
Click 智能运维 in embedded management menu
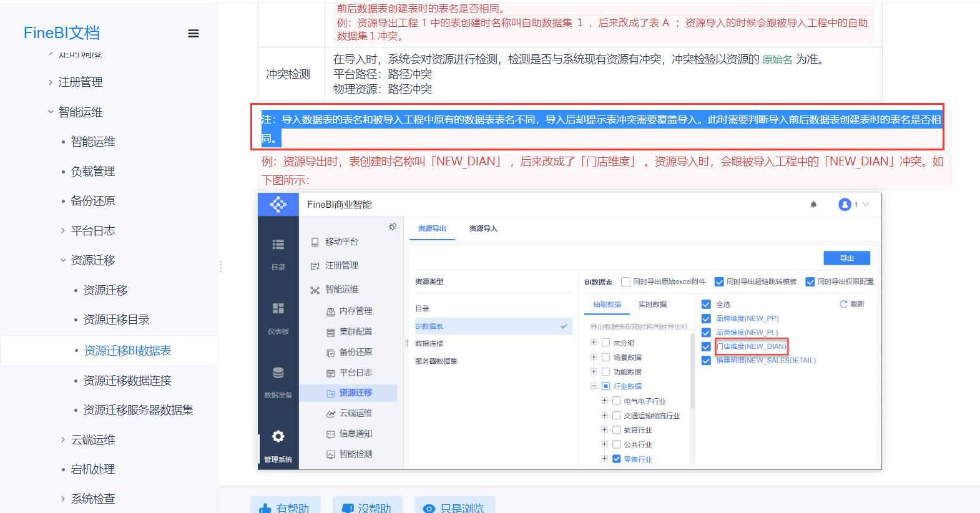[341, 289]
